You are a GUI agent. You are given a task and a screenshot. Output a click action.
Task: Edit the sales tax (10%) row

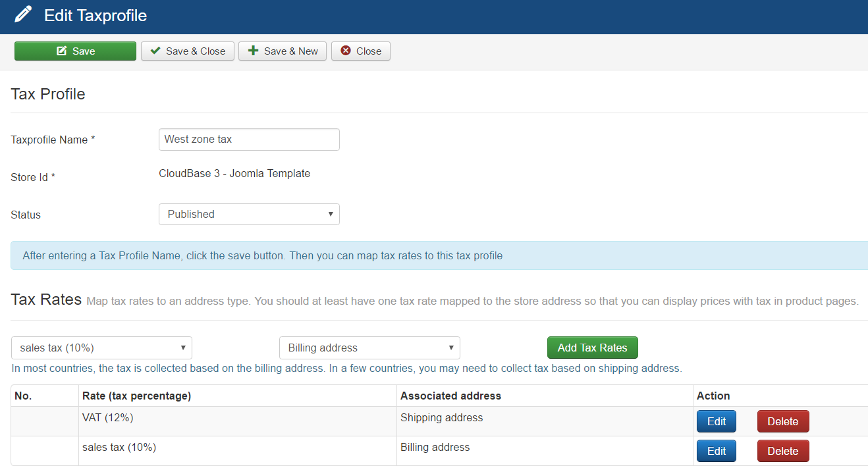716,452
